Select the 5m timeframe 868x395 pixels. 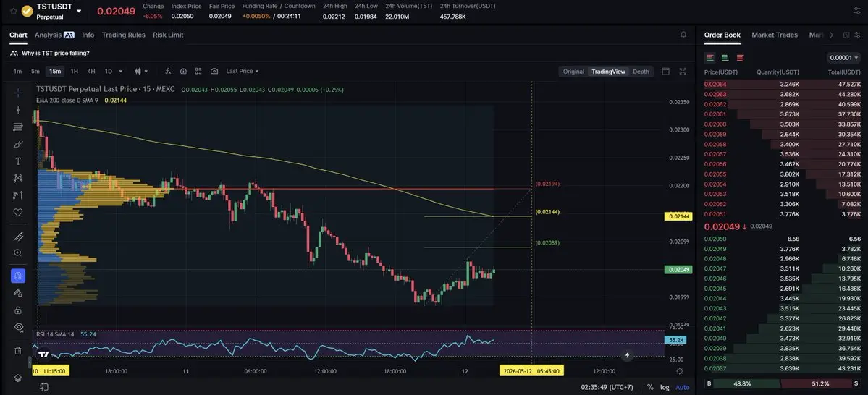pyautogui.click(x=35, y=72)
